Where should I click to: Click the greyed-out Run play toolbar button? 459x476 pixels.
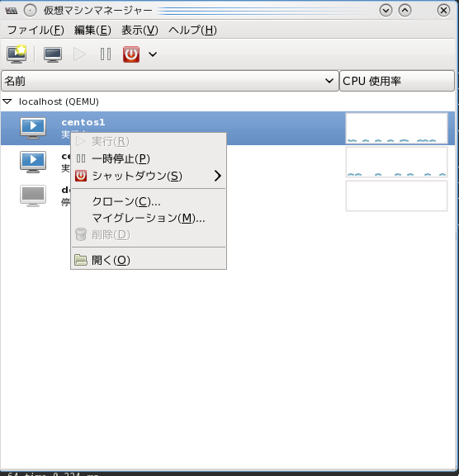(79, 54)
